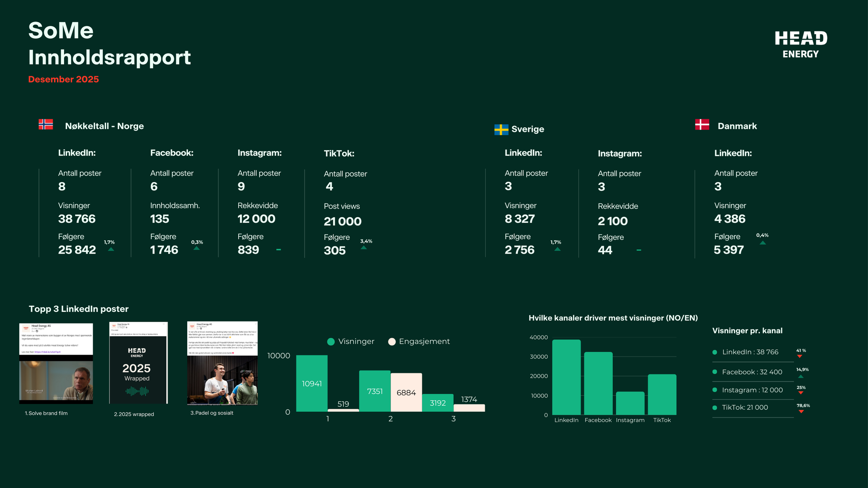Screen dimensions: 868x488
Task: Click red down arrow beside TikTok 78,6%
Action: coord(801,411)
